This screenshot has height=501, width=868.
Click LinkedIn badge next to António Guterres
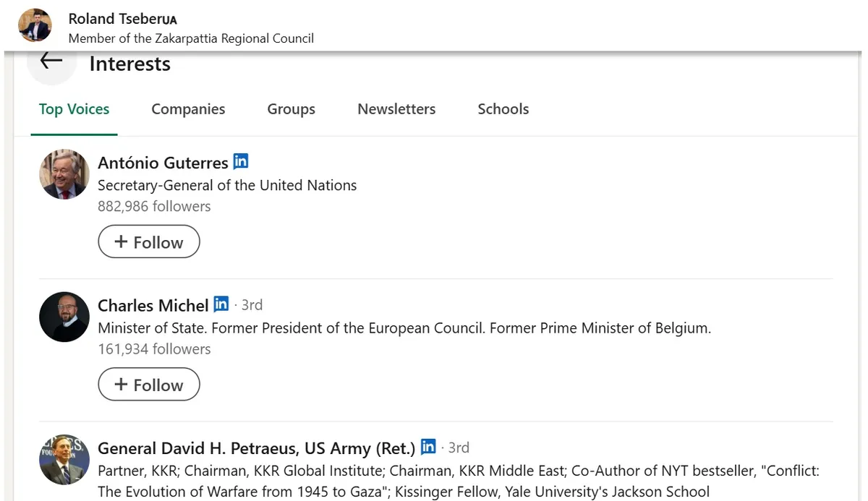coord(241,161)
